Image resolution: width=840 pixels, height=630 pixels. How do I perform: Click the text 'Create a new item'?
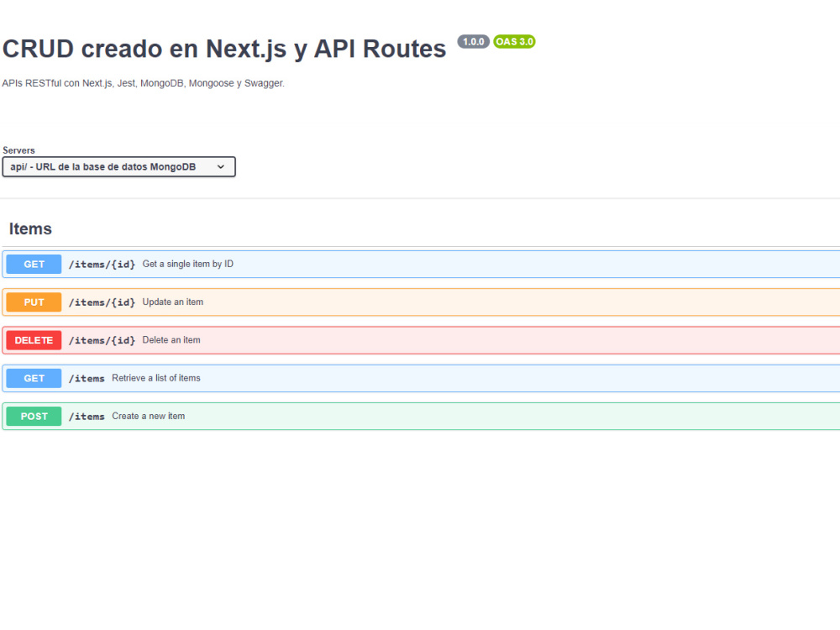(149, 417)
